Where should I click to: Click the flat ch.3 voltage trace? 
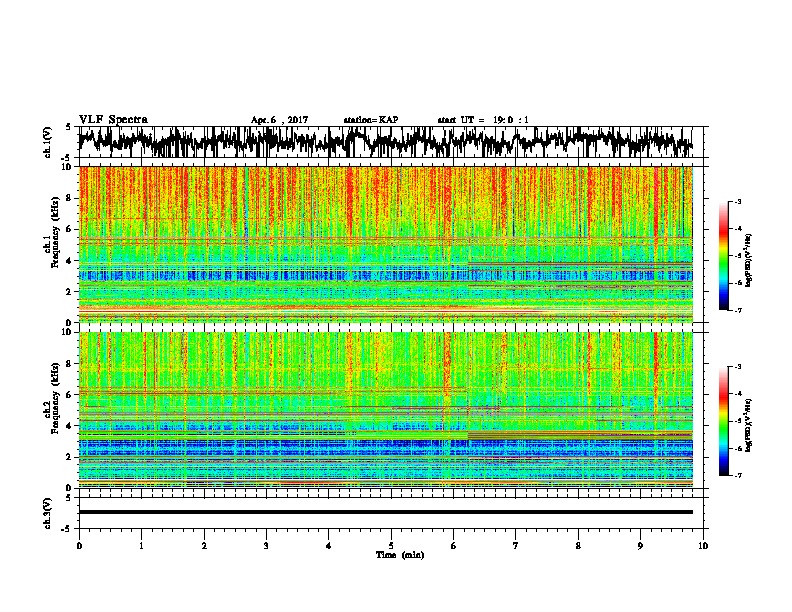pos(386,512)
